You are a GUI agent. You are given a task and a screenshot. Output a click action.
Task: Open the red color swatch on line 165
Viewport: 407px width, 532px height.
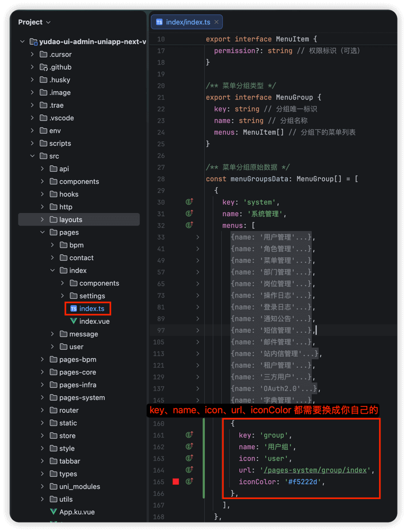(176, 482)
